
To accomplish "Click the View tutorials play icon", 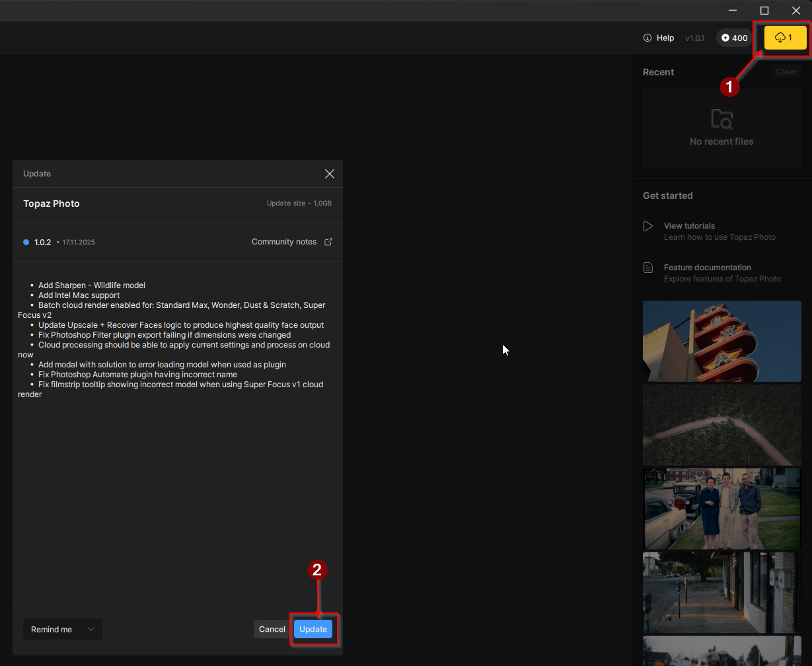I will pos(648,226).
